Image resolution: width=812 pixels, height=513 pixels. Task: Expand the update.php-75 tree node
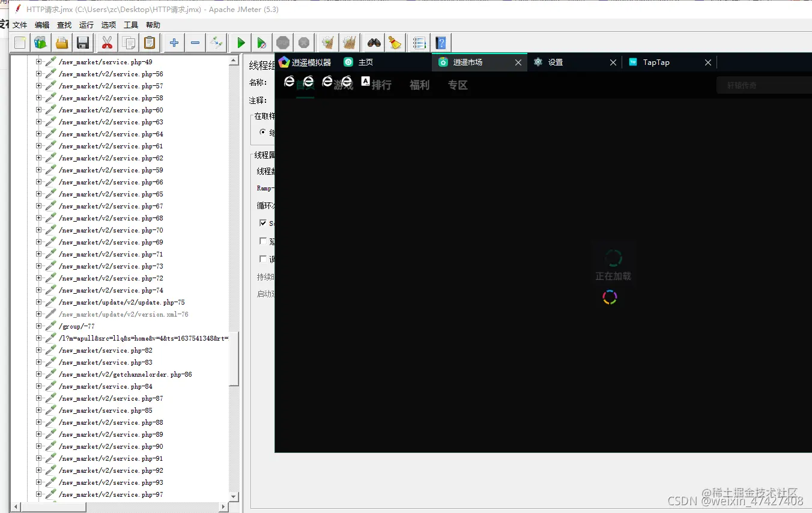(x=39, y=302)
